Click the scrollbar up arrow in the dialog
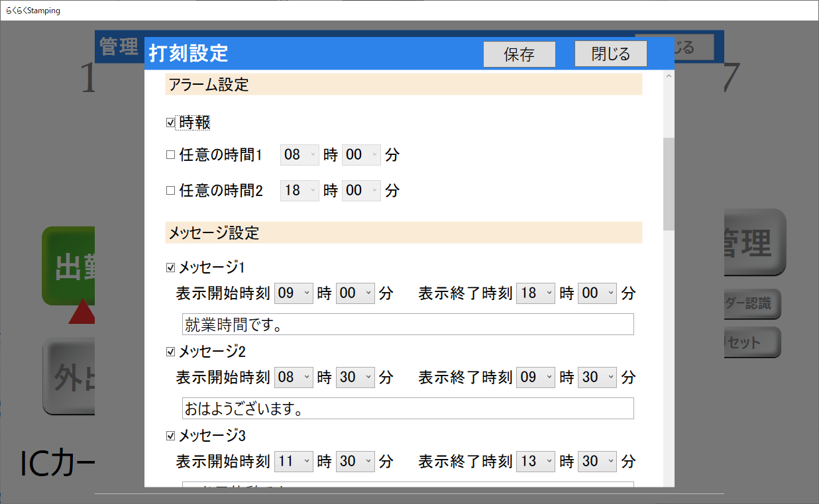This screenshot has width=819, height=504. click(668, 77)
